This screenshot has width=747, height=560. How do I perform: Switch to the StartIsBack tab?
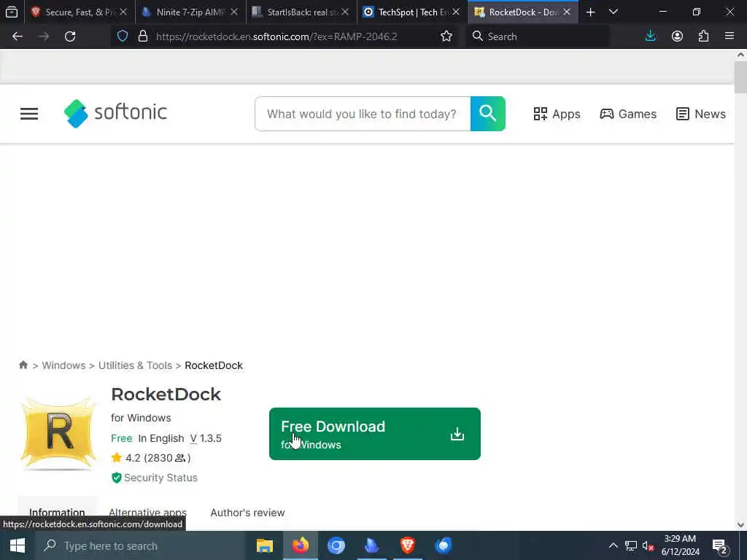point(301,12)
